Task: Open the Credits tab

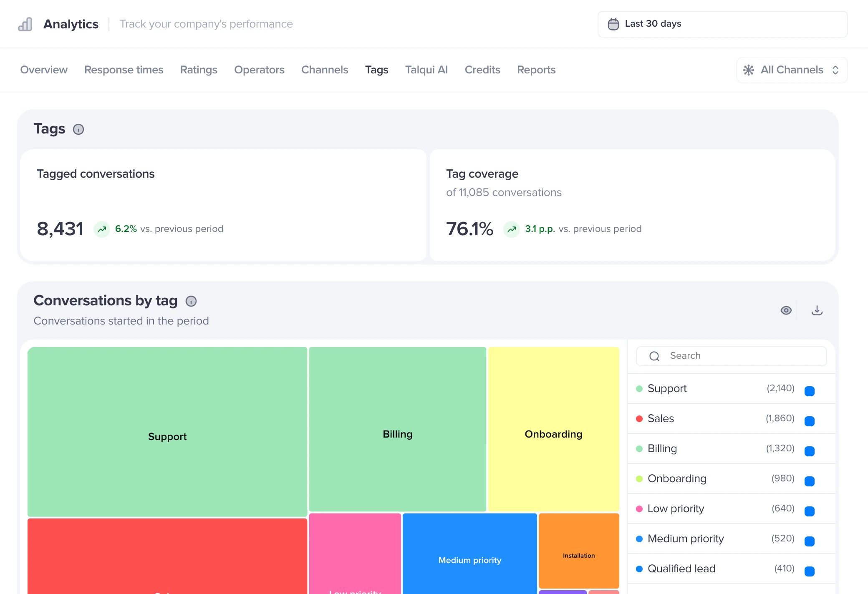Action: click(x=482, y=70)
